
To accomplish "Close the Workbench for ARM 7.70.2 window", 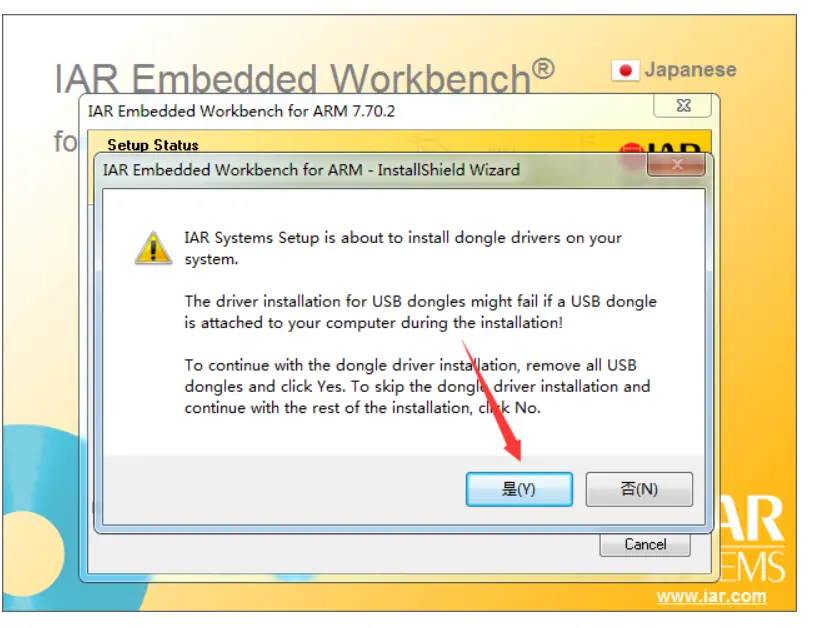I will [x=683, y=106].
